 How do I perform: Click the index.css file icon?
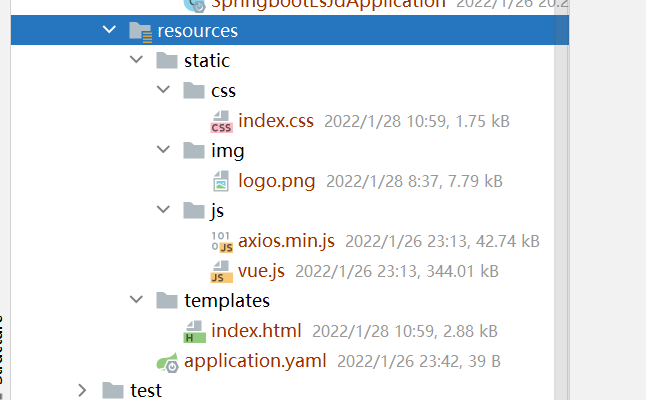(221, 121)
